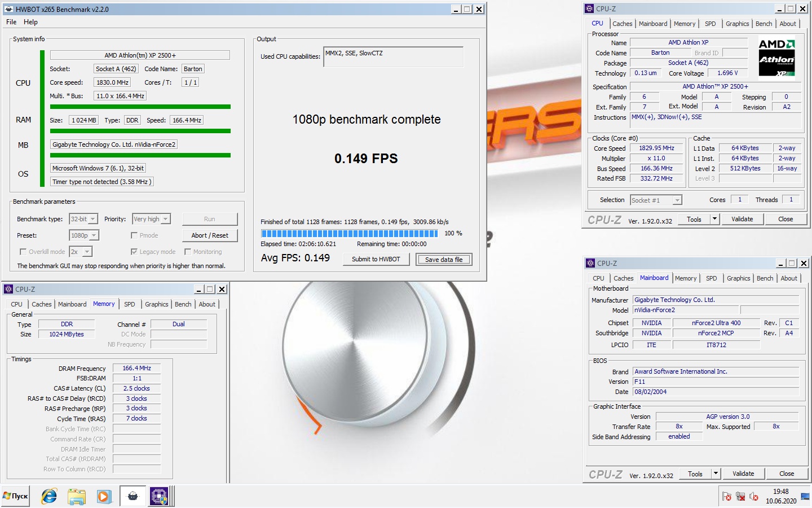Open the Help menu in HWBOT
Screen dimensions: 812x508
30,22
